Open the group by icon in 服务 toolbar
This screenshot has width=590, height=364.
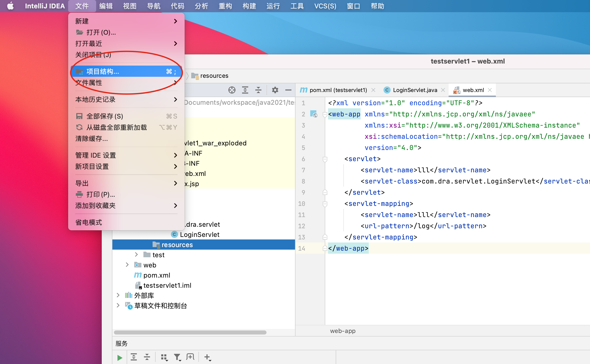coord(164,357)
